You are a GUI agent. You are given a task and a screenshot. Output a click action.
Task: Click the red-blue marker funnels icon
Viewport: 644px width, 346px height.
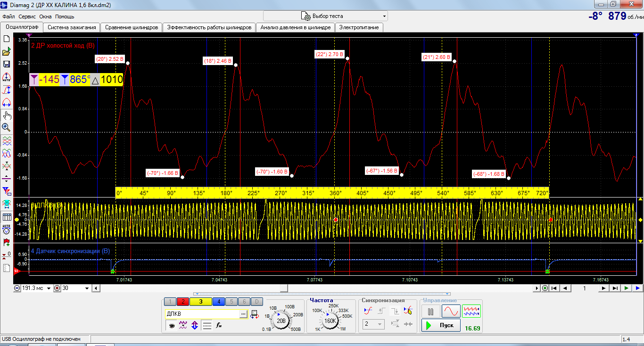click(7, 190)
